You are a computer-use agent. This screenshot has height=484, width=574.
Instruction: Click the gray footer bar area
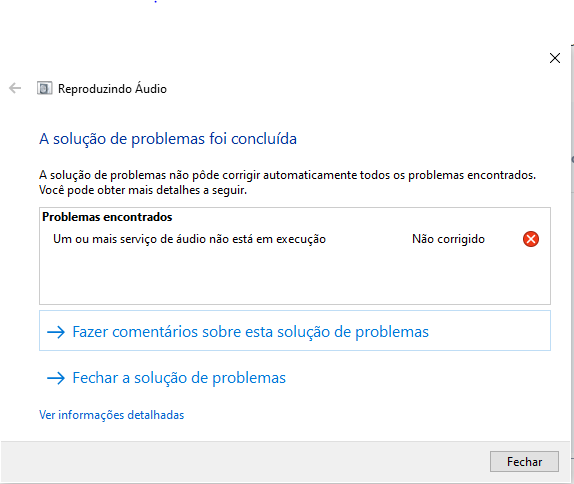(242, 461)
